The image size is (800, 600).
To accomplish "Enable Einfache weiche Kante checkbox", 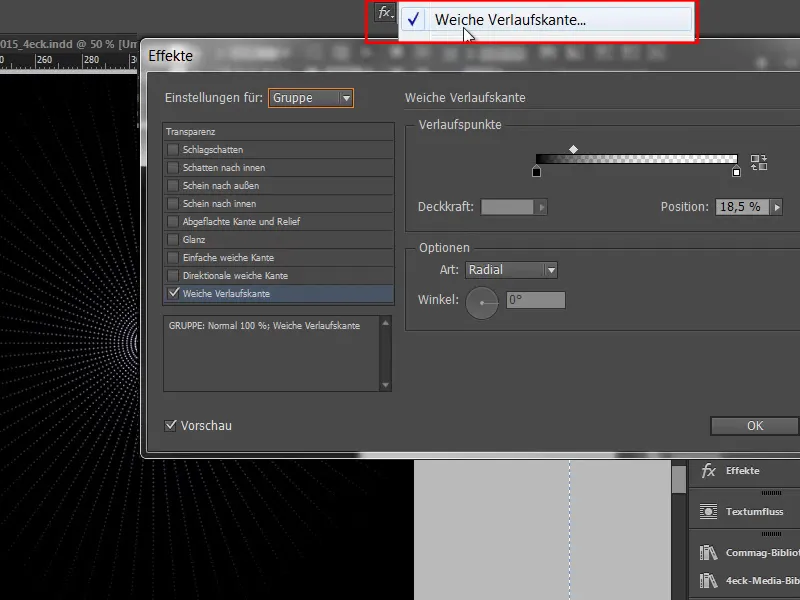I will pyautogui.click(x=173, y=257).
